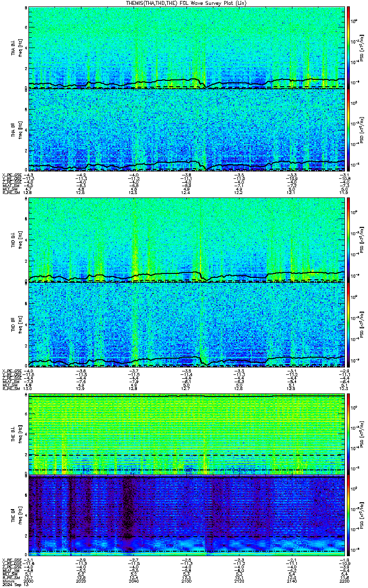Click the PSD color bar beside THE B-perpendicular
368x588 pixels.
(x=348, y=434)
